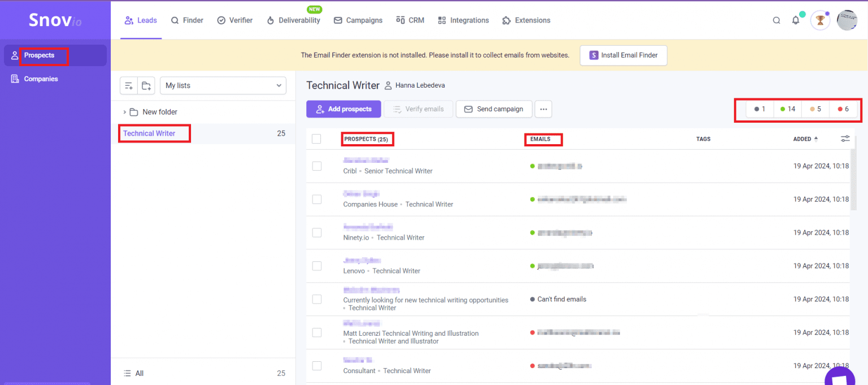This screenshot has height=385, width=868.
Task: Switch to the Campaigns tab
Action: [x=358, y=20]
